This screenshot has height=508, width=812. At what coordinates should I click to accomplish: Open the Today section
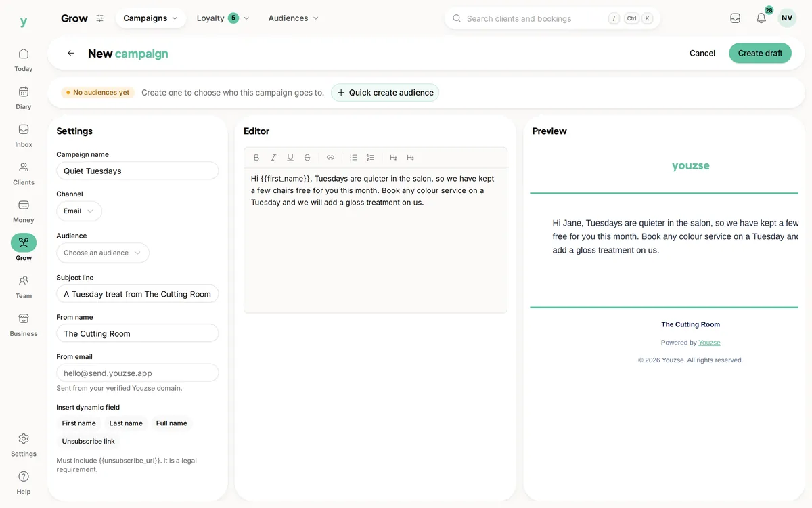pos(24,60)
